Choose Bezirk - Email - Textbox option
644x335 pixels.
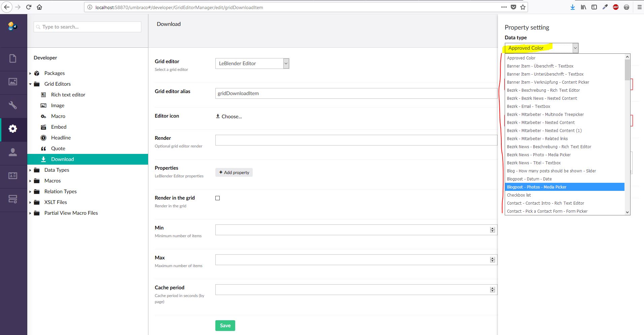pyautogui.click(x=565, y=107)
